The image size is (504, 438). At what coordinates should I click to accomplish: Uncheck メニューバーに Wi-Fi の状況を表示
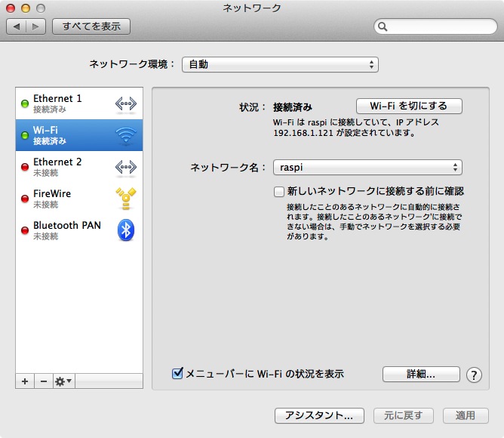coord(178,374)
